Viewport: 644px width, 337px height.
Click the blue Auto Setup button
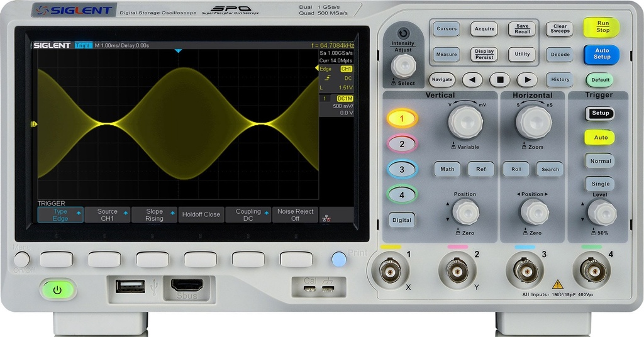602,54
